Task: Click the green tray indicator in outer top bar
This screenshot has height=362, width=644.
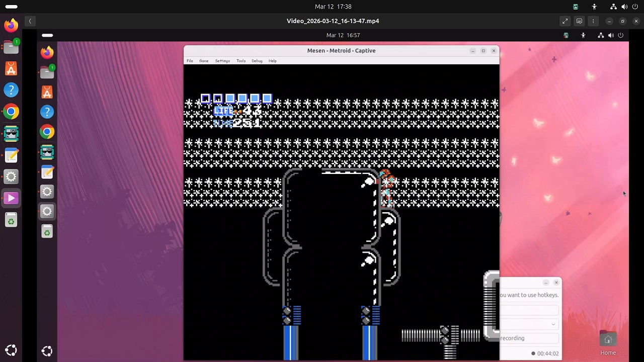Action: [x=576, y=7]
